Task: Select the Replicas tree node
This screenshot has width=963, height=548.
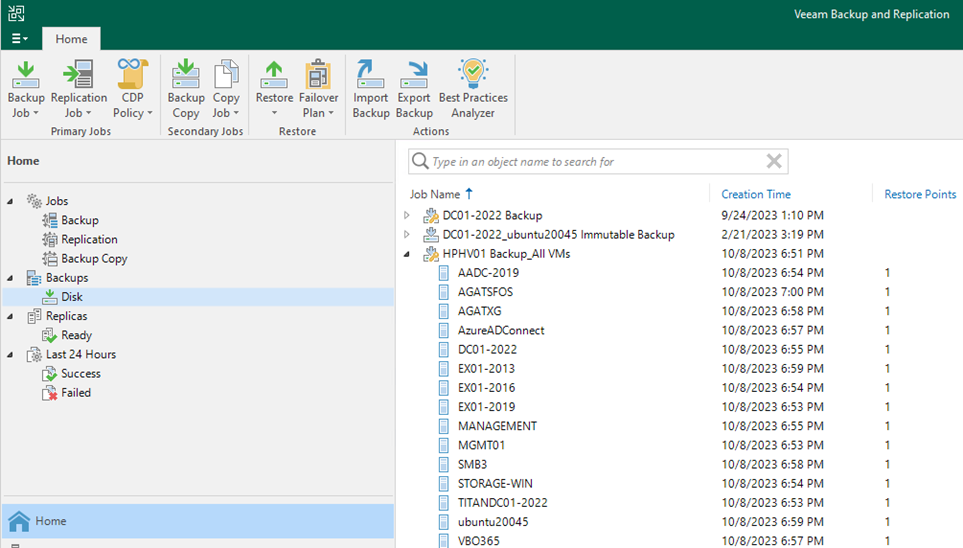Action: (x=66, y=316)
